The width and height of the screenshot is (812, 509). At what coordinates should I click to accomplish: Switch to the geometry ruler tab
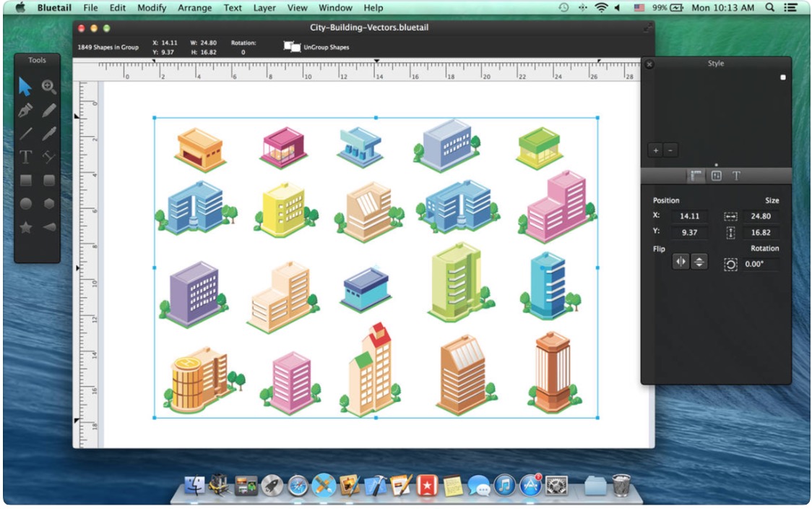click(696, 176)
